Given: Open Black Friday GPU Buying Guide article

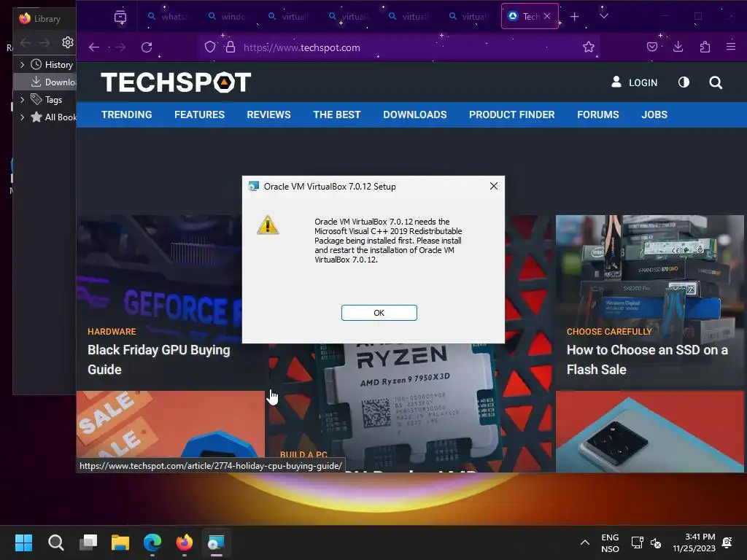Looking at the screenshot, I should tap(158, 359).
